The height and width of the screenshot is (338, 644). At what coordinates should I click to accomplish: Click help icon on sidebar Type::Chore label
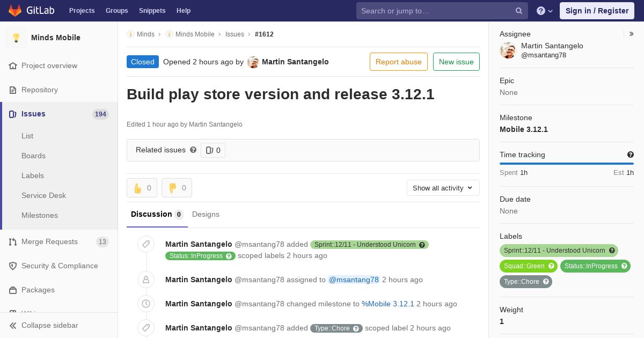tap(546, 282)
